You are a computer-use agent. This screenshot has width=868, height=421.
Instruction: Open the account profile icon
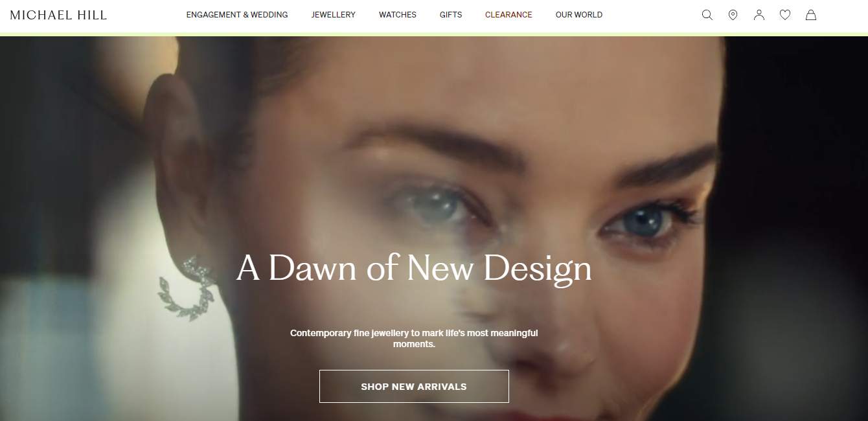click(x=759, y=15)
